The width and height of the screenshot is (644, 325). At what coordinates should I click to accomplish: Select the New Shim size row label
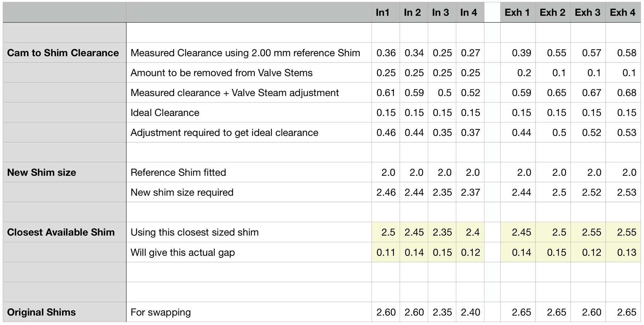point(42,173)
